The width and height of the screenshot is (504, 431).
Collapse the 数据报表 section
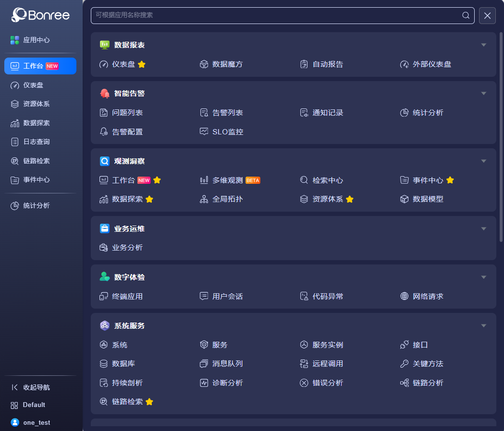(x=483, y=45)
